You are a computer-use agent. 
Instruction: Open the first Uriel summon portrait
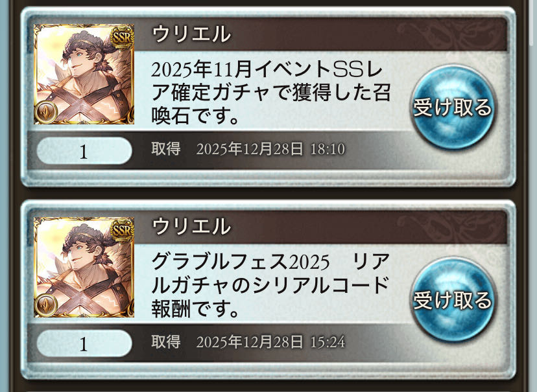[x=84, y=74]
